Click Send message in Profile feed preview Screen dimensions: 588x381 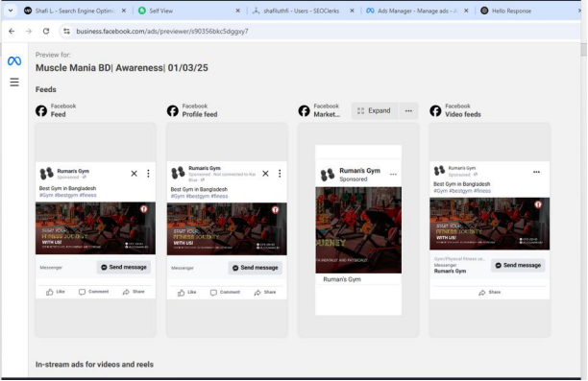pos(256,268)
